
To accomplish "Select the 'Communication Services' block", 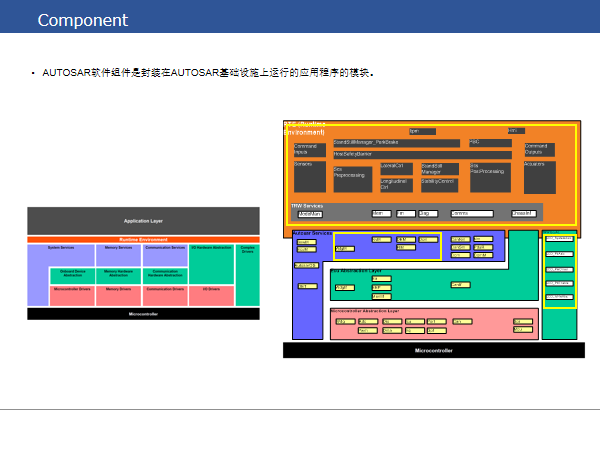I will 165,255.
